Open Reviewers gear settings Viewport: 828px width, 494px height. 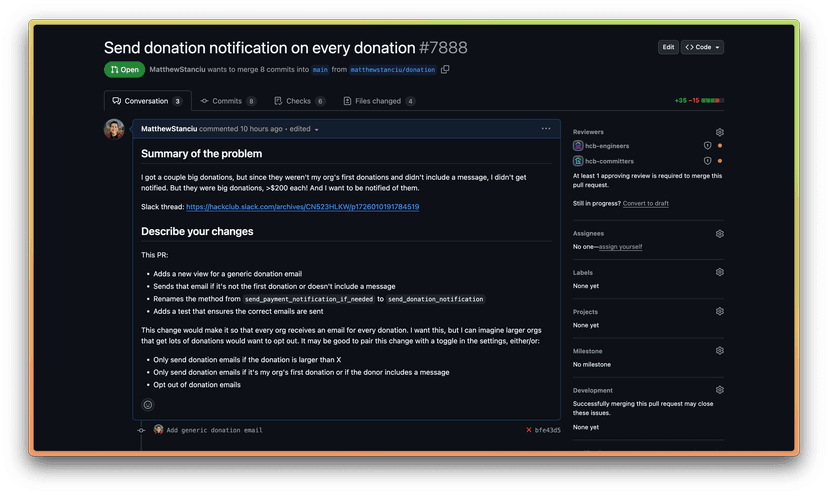(719, 132)
